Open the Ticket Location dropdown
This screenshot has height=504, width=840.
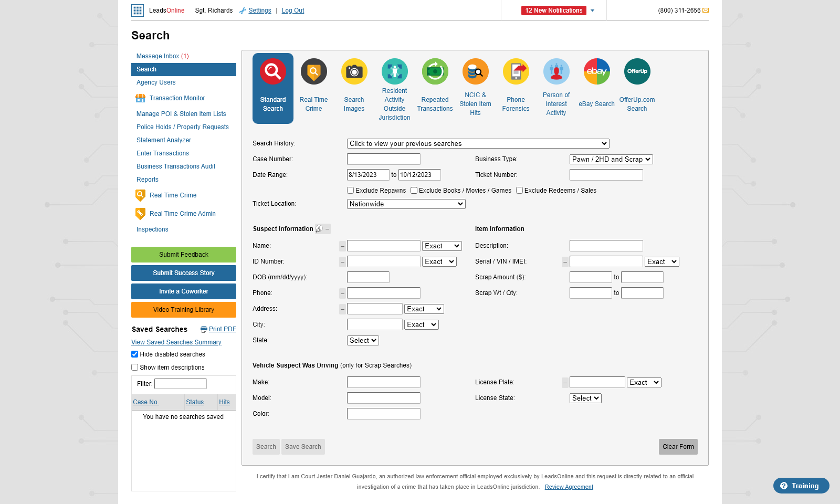405,204
